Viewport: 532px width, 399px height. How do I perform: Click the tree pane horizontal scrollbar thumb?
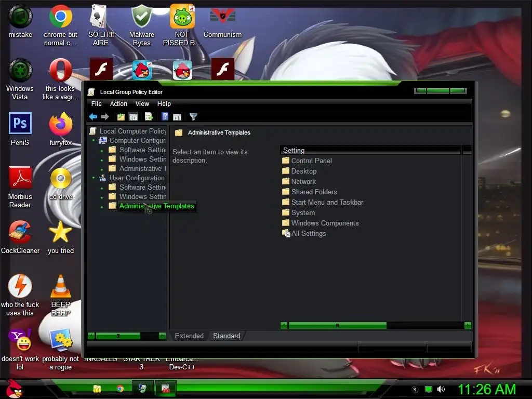coord(118,336)
